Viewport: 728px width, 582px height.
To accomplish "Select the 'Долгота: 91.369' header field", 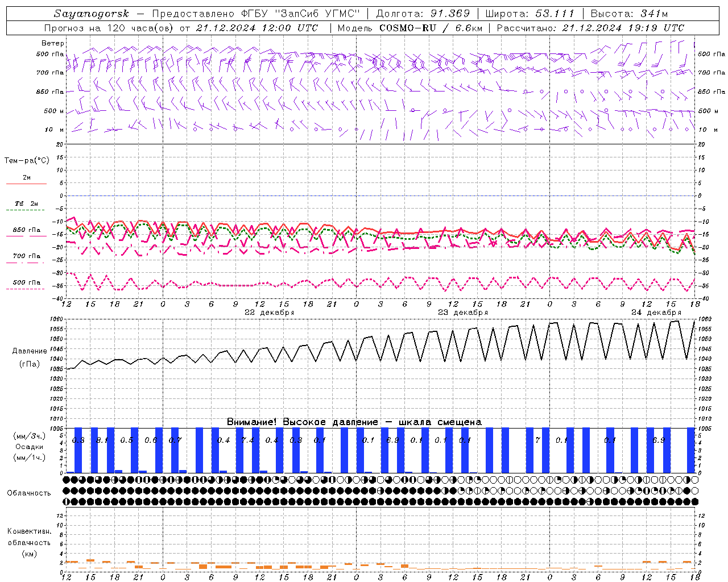I will (x=423, y=14).
